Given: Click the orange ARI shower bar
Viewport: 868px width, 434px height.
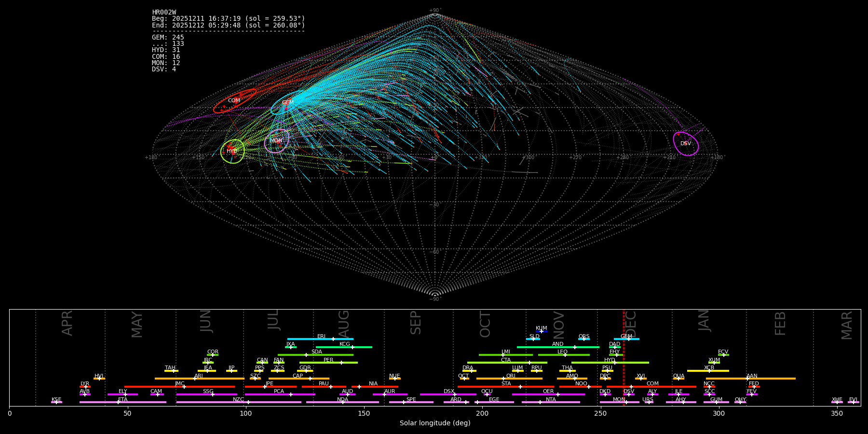Looking at the screenshot, I should (200, 379).
